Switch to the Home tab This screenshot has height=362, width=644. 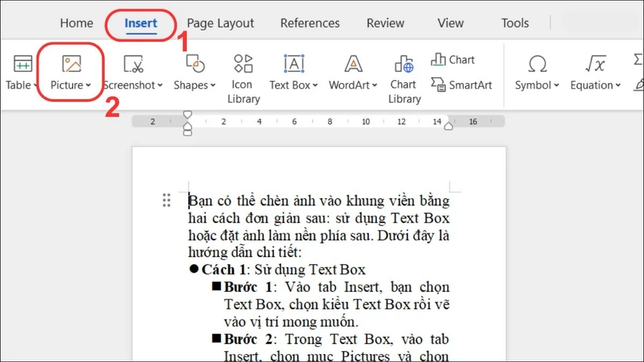click(x=77, y=23)
